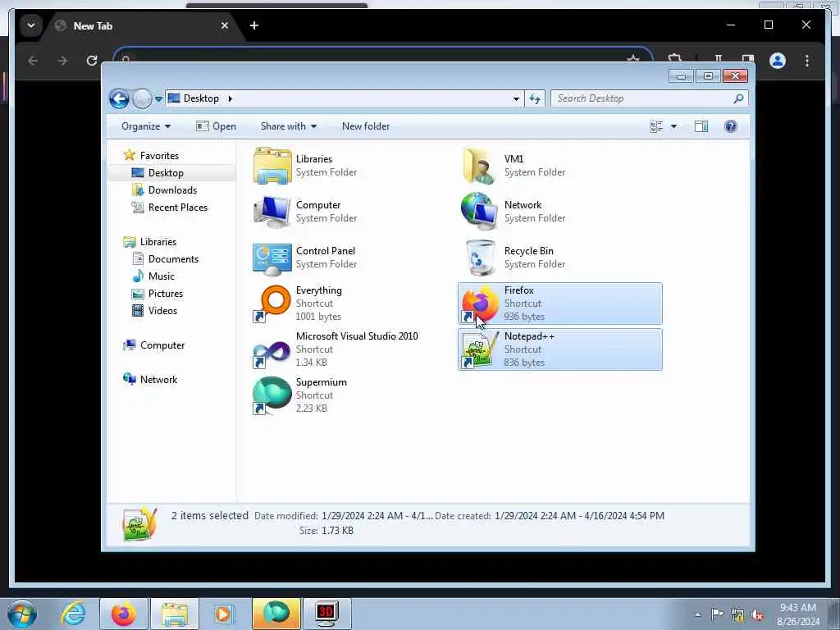Select Pictures library in the sidebar
This screenshot has height=630, width=840.
[x=166, y=294]
